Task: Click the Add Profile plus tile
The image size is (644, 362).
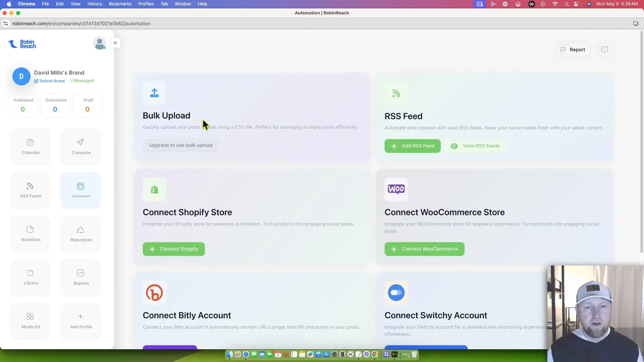Action: 81,321
